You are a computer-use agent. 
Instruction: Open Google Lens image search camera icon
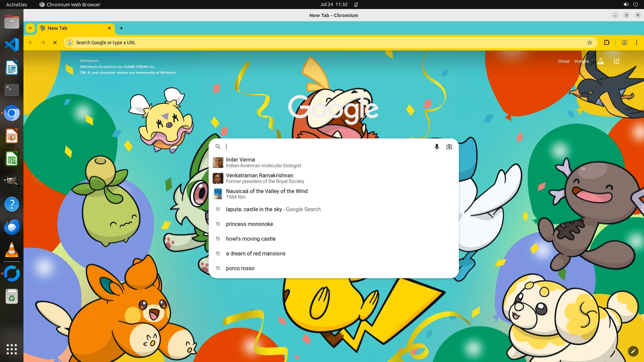point(449,146)
